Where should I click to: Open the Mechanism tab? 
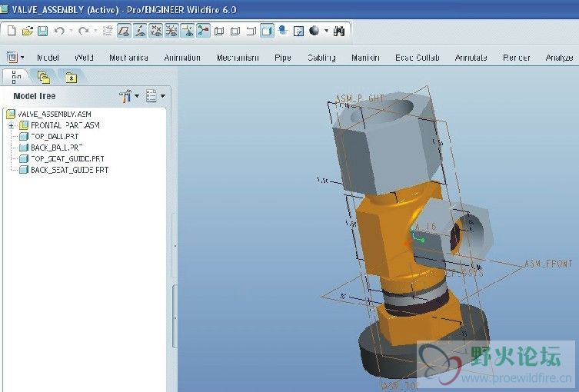[x=238, y=58]
